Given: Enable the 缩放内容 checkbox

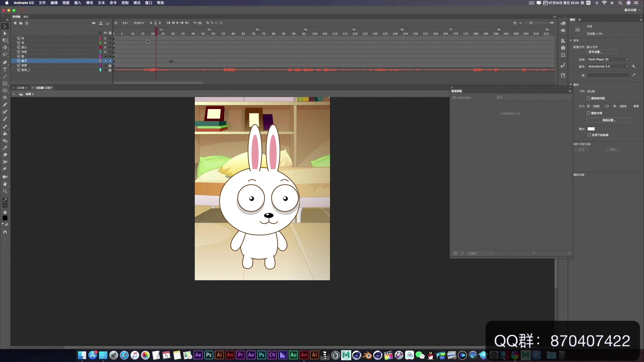Looking at the screenshot, I should pyautogui.click(x=588, y=113).
